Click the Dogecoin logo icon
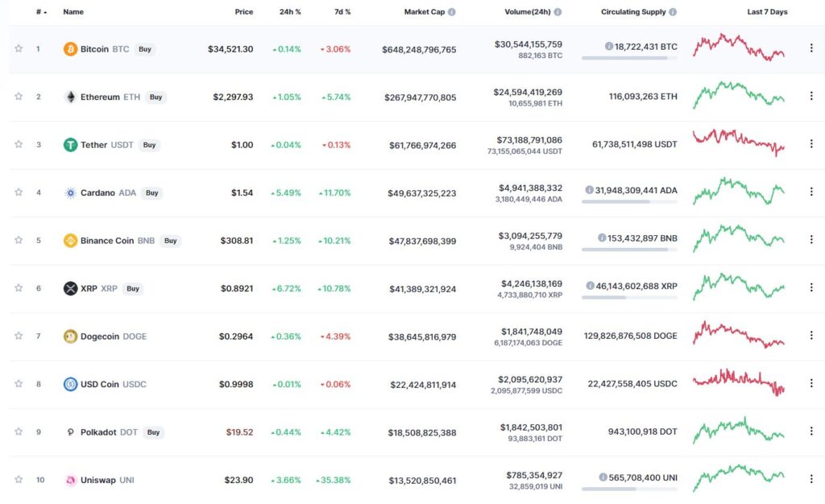 coord(70,336)
